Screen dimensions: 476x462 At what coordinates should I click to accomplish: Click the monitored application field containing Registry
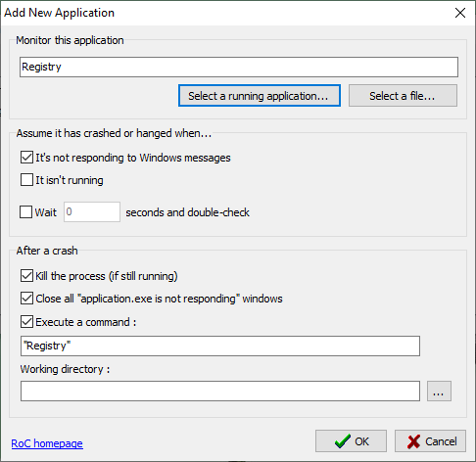tap(239, 68)
